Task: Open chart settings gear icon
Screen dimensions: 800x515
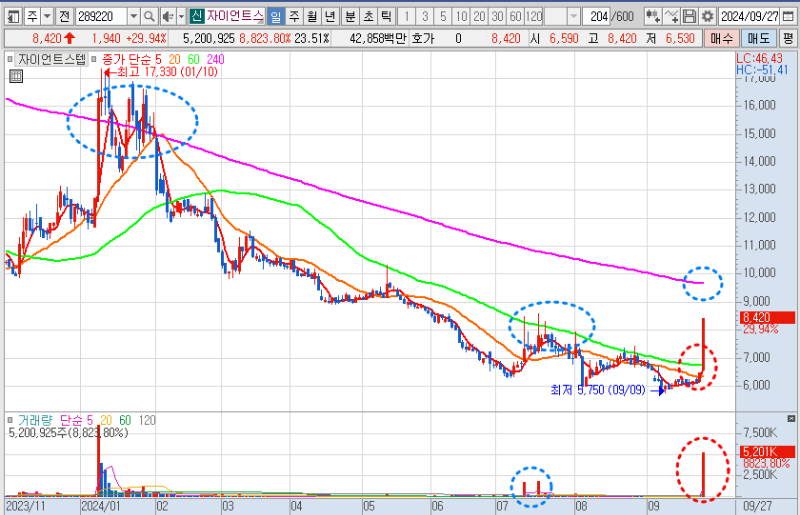Action: click(x=707, y=17)
